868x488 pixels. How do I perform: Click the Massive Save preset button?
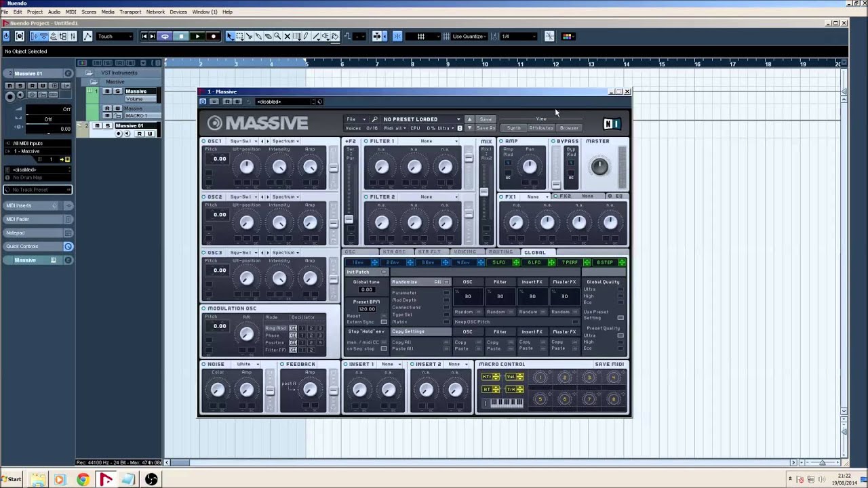(486, 119)
